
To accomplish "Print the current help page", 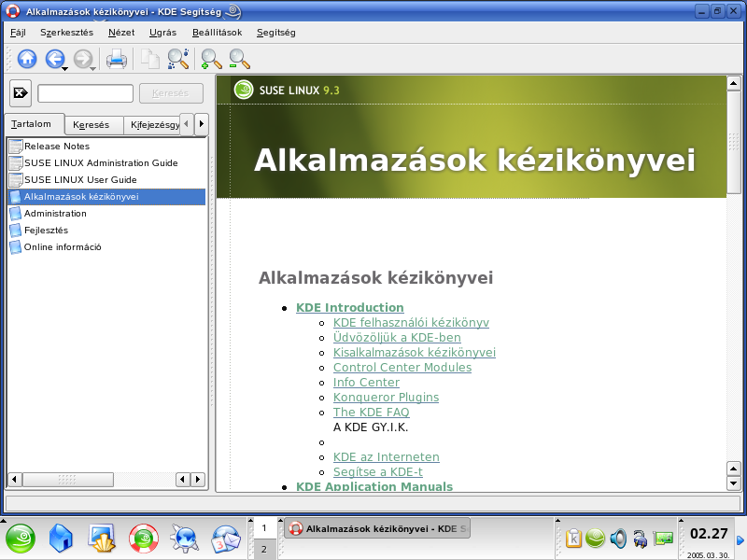I will (x=116, y=60).
